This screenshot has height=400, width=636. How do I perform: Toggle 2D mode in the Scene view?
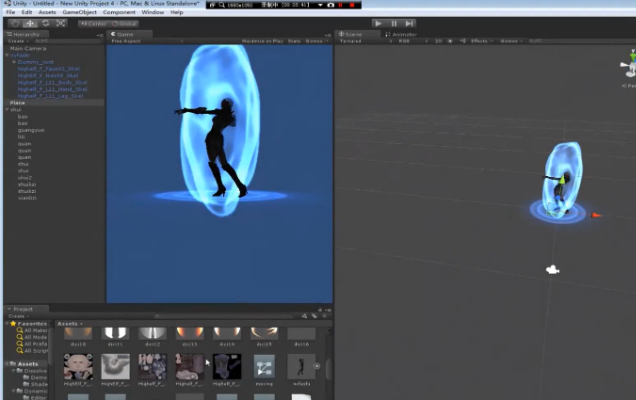point(438,41)
